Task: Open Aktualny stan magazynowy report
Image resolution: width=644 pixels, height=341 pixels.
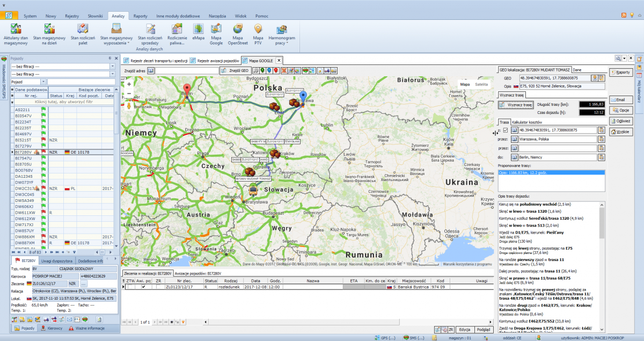Action: coord(16,34)
